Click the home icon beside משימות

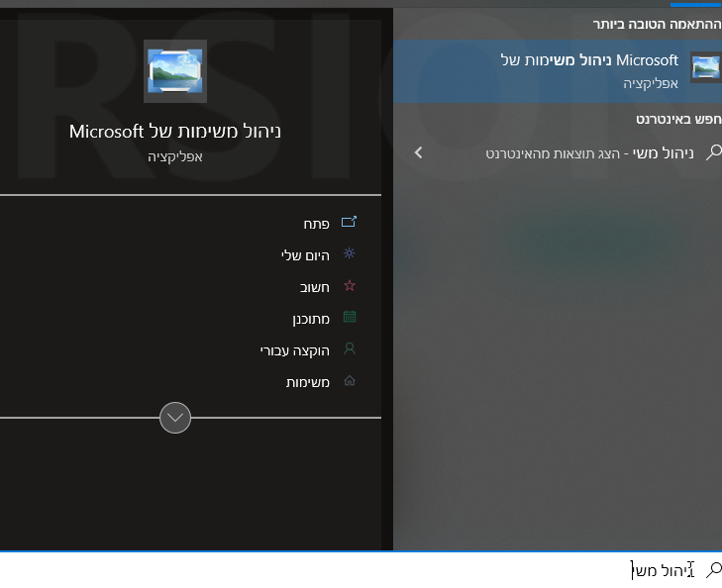point(350,380)
